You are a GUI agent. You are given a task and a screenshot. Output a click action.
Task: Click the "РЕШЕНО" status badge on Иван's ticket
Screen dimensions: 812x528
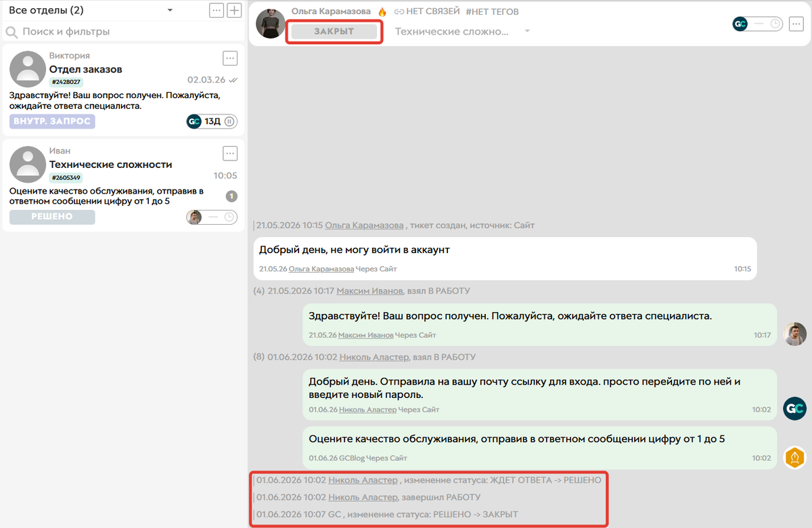52,217
